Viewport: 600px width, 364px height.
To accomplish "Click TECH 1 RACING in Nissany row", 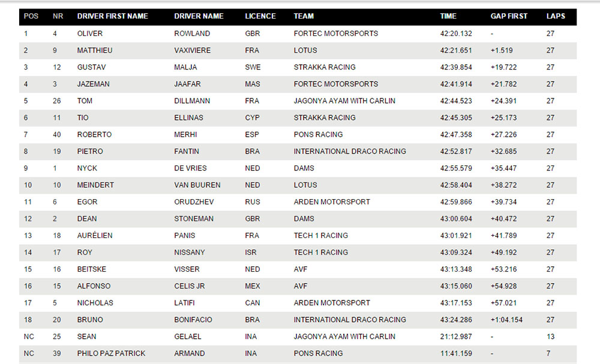I will pyautogui.click(x=321, y=252).
